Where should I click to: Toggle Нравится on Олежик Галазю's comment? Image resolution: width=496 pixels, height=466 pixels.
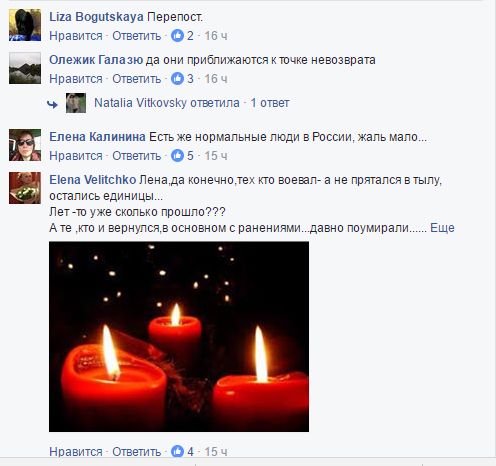click(76, 79)
